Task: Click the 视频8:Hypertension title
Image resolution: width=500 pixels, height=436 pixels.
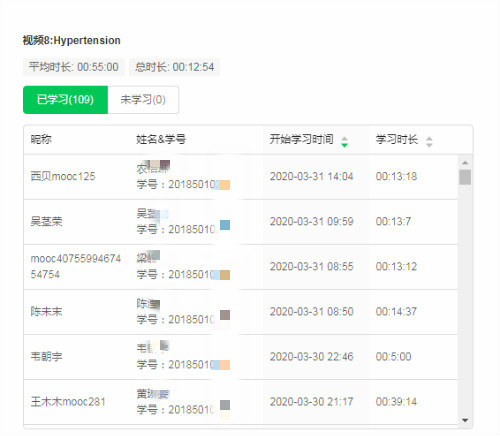Action: (x=72, y=40)
